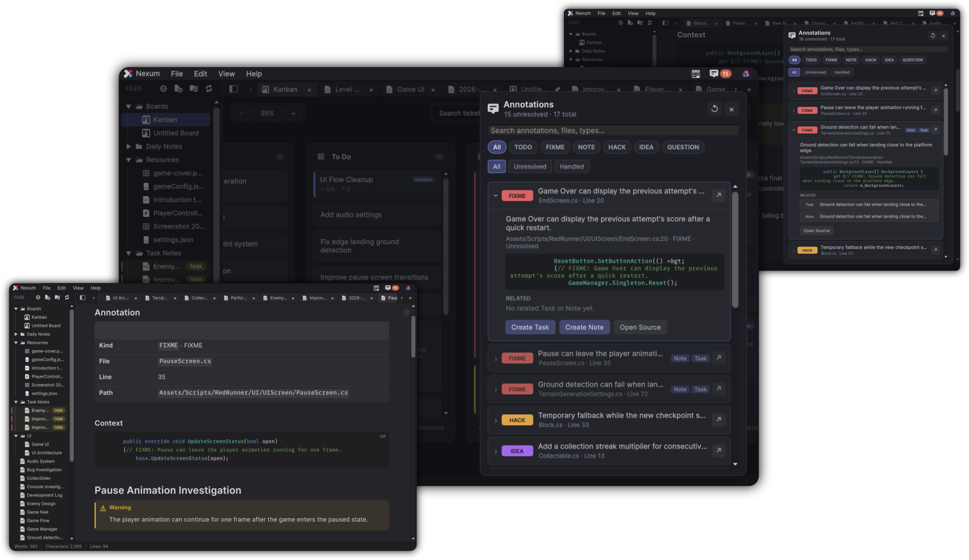The height and width of the screenshot is (560, 969).
Task: Expand Pause can leave player FIXME row
Action: pos(495,358)
